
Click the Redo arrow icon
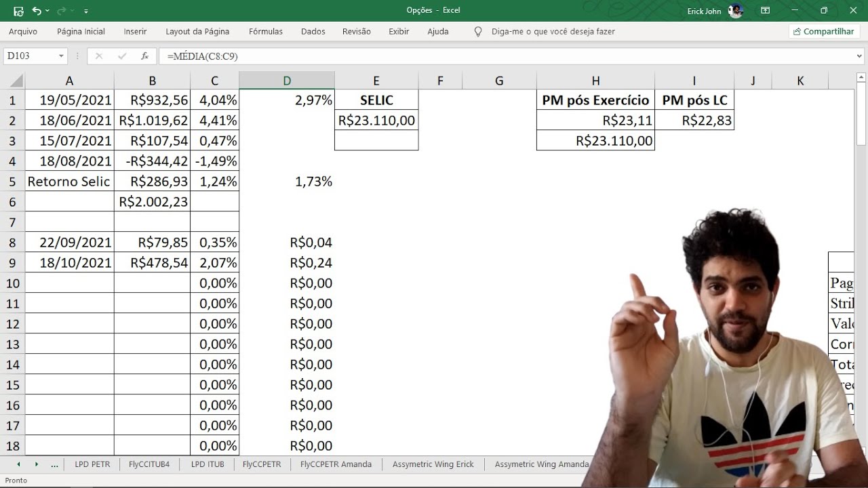[x=61, y=11]
